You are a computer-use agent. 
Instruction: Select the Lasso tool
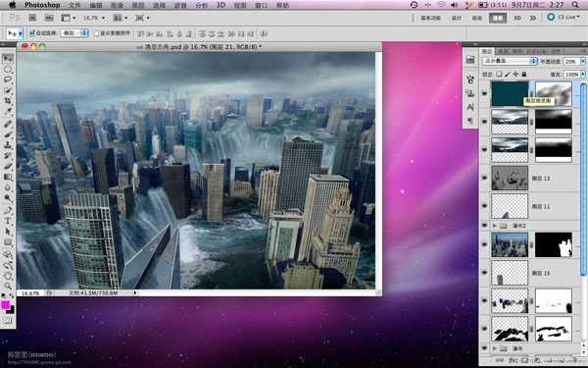coord(8,79)
